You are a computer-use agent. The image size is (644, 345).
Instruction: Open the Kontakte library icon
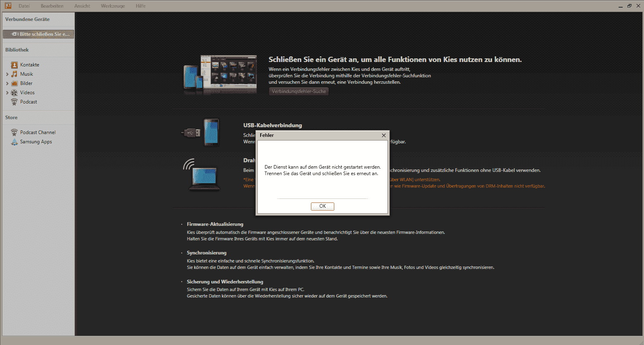tap(14, 65)
